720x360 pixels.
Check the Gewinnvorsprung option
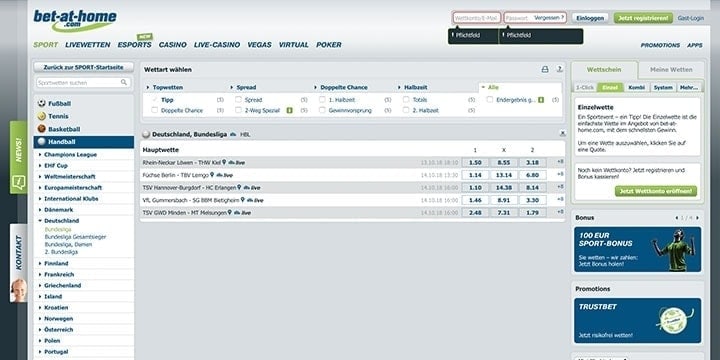(322, 111)
